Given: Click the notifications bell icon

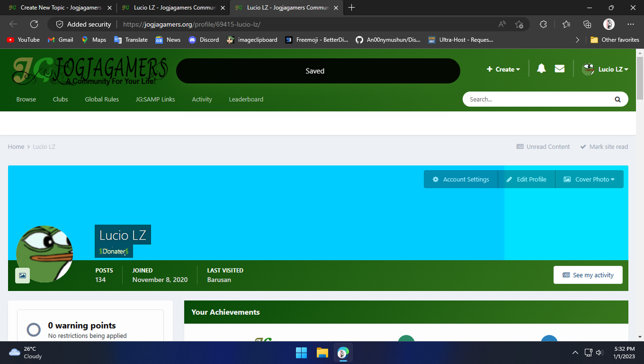Looking at the screenshot, I should 541,69.
